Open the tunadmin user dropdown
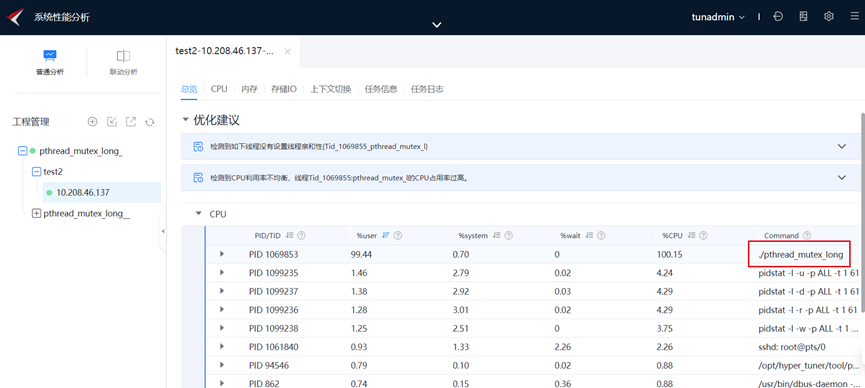Screen dimensions: 865x388 pos(718,17)
